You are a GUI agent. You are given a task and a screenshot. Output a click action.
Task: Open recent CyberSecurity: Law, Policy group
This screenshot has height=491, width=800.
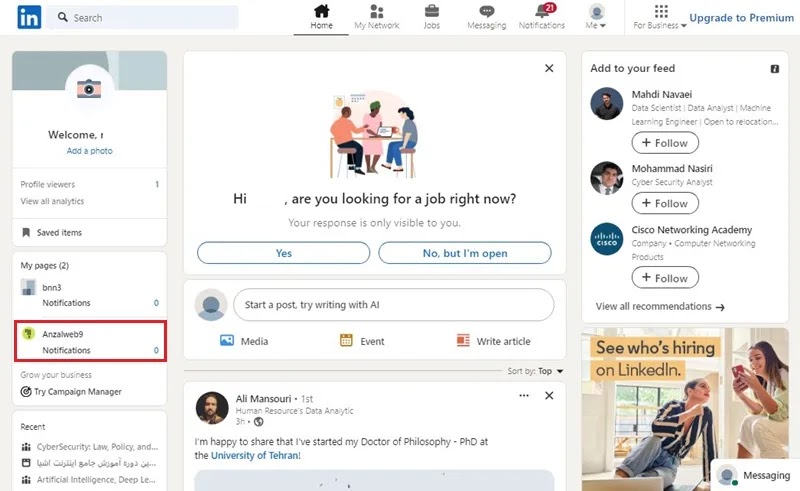click(90, 447)
